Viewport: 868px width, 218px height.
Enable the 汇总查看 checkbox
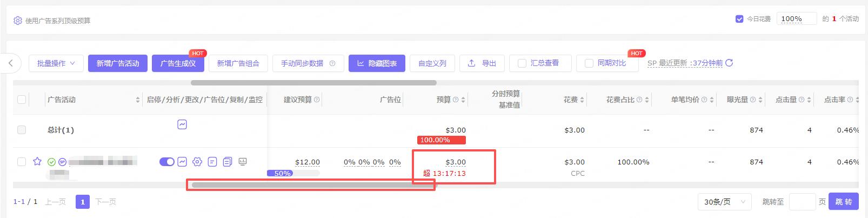coord(522,63)
